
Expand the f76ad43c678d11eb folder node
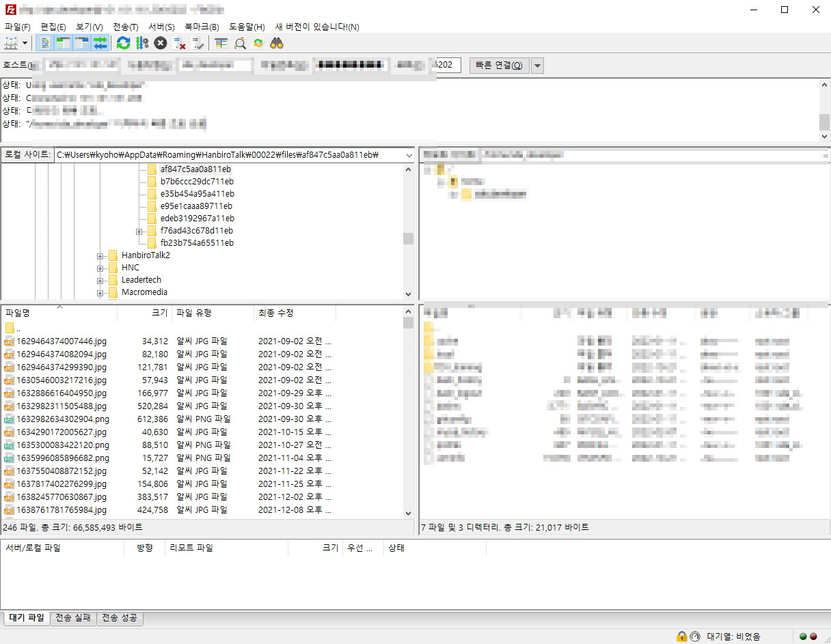click(139, 231)
